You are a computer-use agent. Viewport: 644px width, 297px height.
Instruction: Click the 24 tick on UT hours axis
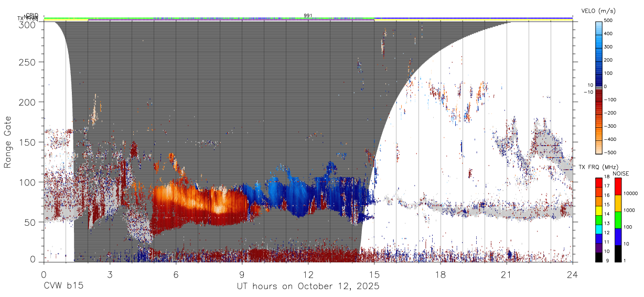point(572,274)
